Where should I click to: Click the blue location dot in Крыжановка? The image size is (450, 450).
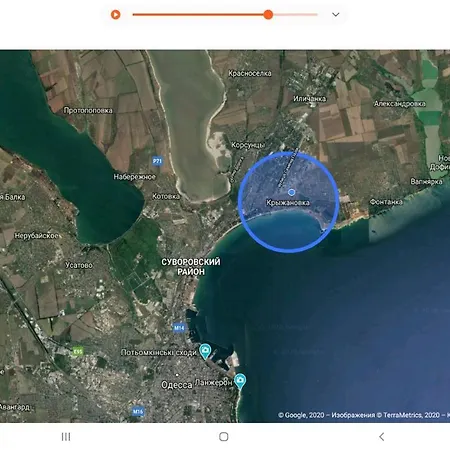291,192
